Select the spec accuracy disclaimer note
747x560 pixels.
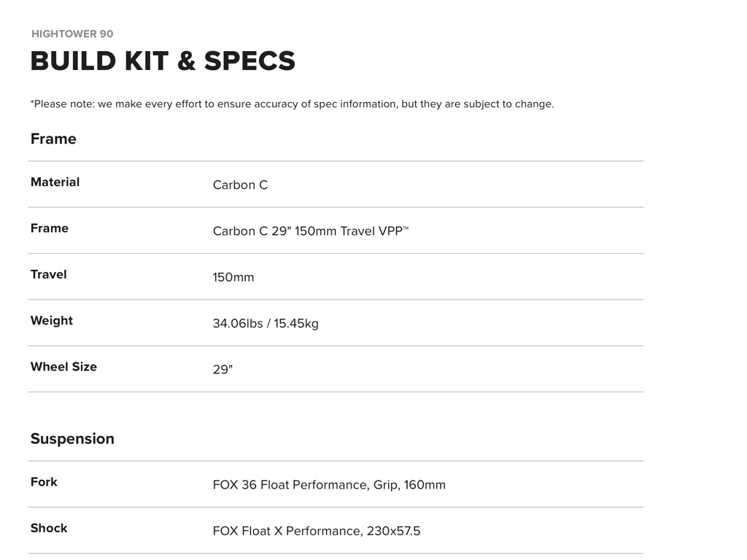coord(292,104)
